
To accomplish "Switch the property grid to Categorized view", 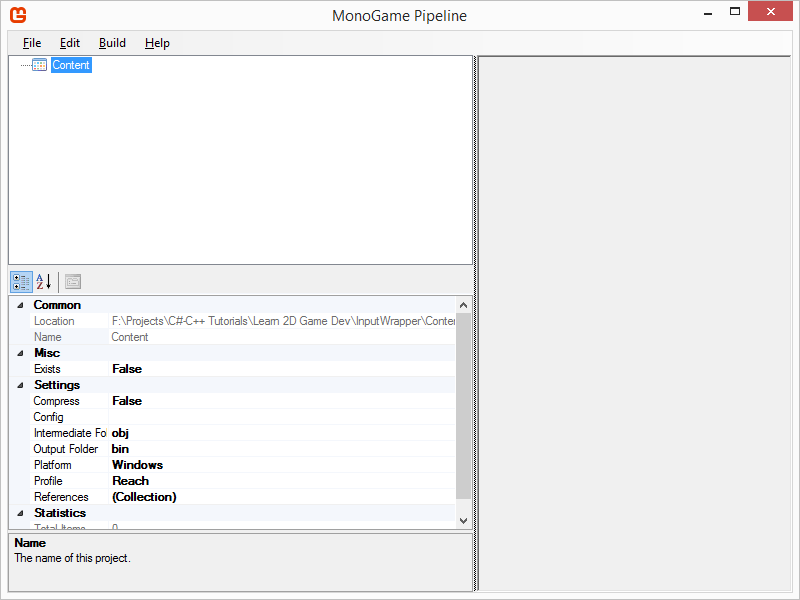I will (x=21, y=282).
